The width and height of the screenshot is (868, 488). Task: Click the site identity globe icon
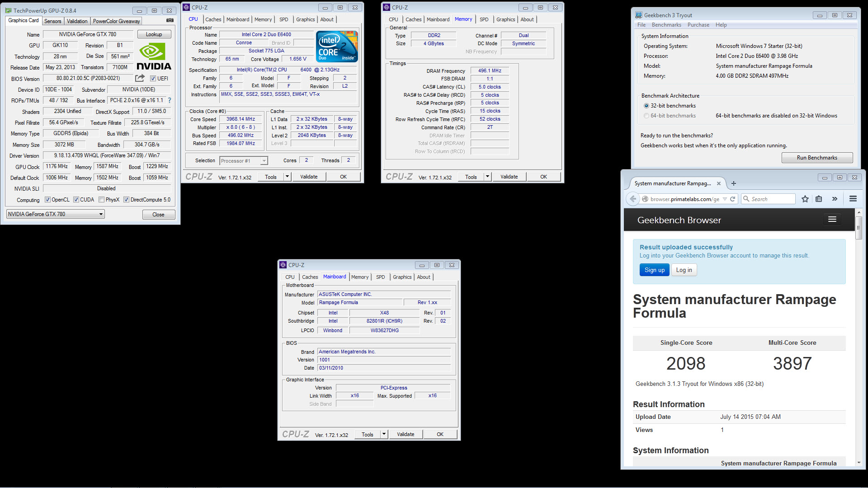(645, 199)
